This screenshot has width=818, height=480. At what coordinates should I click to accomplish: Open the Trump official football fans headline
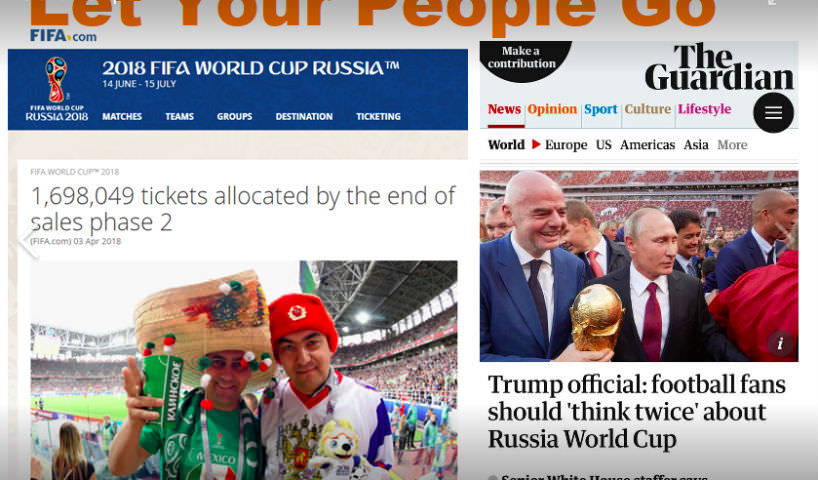636,412
